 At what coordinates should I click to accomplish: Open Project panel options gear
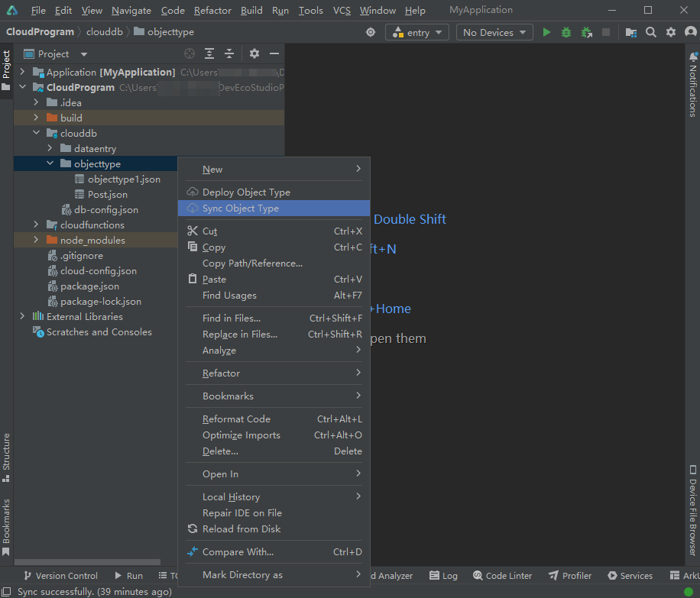(254, 54)
